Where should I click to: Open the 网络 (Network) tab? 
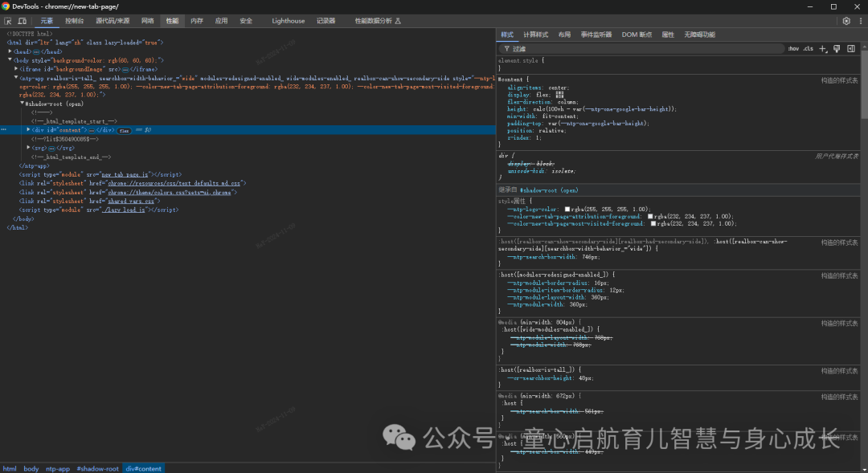coord(148,21)
